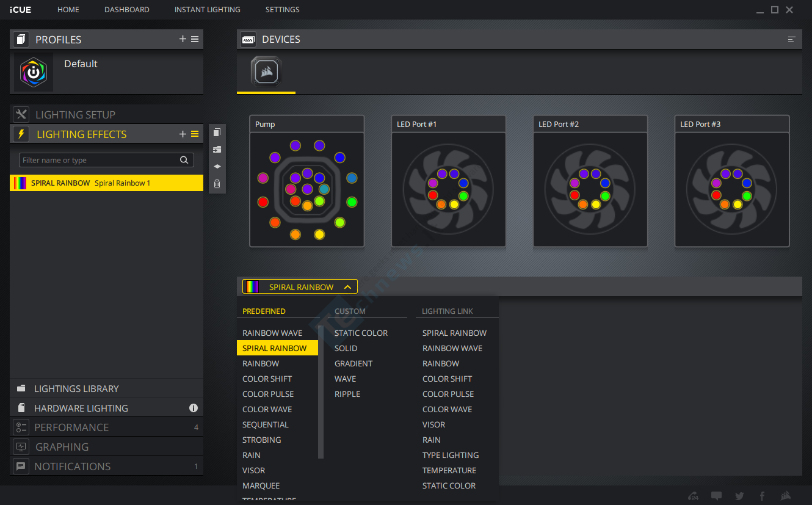This screenshot has width=812, height=505.
Task: Select the LED Port #2 fan
Action: click(590, 181)
